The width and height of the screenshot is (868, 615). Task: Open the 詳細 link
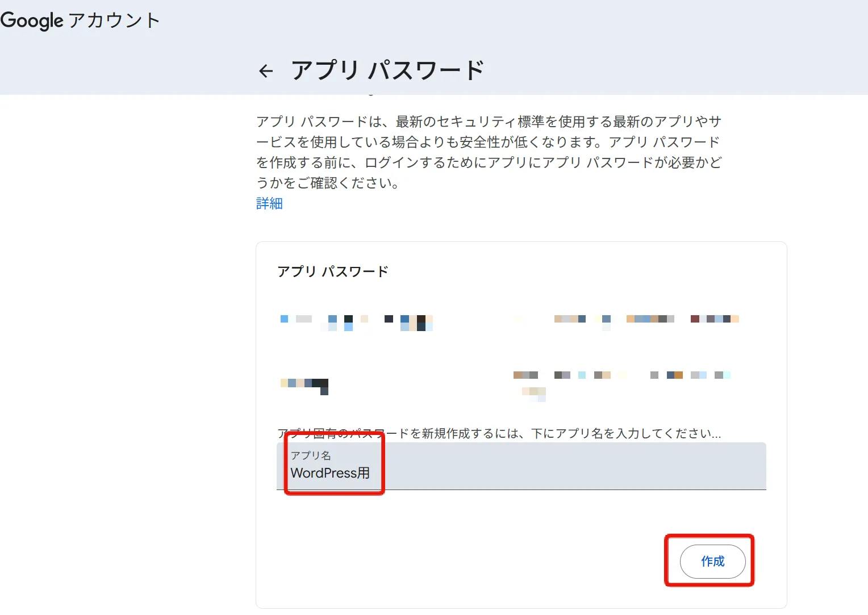point(269,203)
